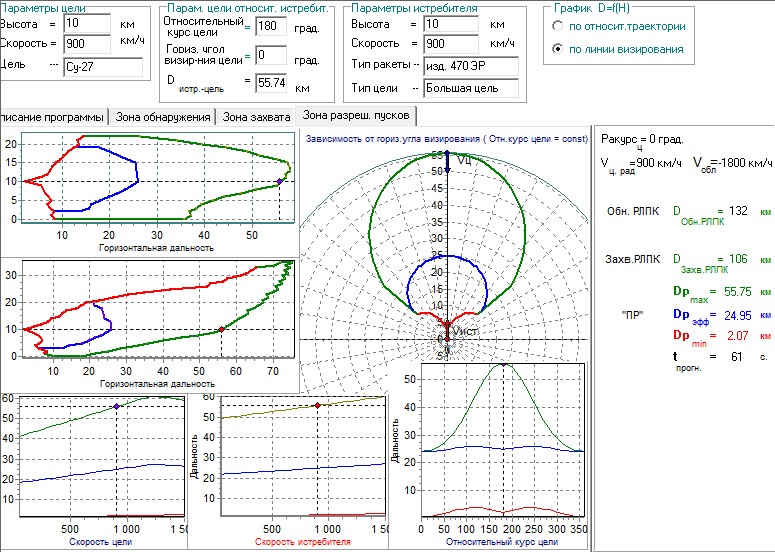Image resolution: width=775 pixels, height=552 pixels.
Task: Click the prognosis time value 61
Action: [737, 356]
